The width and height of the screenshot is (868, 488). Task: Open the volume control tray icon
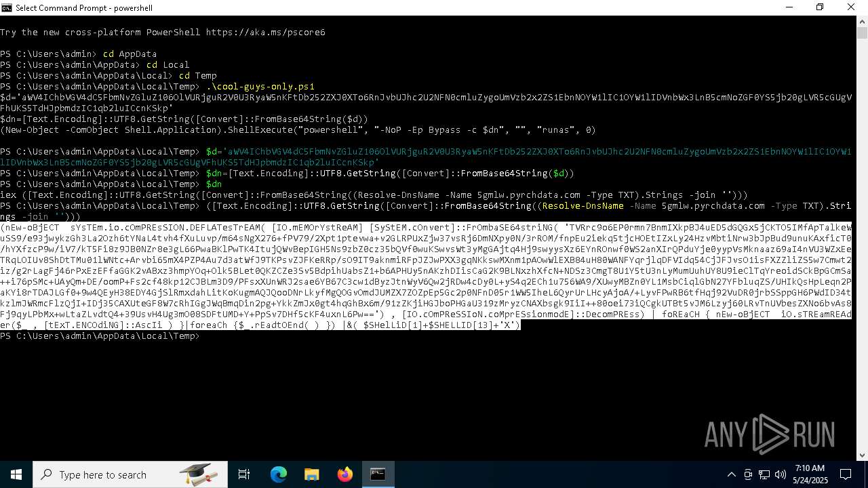click(781, 474)
